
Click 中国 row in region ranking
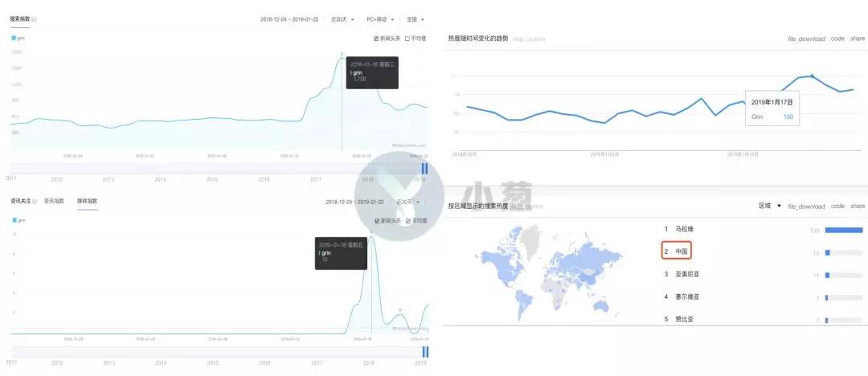764,252
